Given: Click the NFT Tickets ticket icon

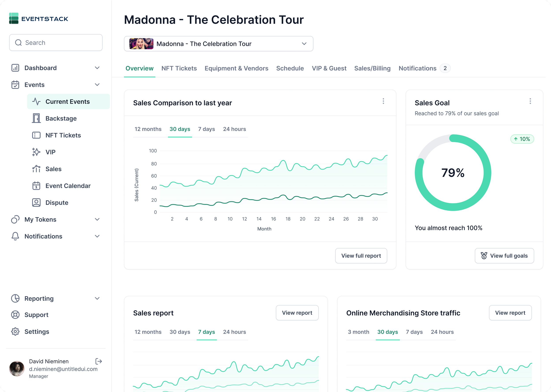Looking at the screenshot, I should tap(36, 135).
